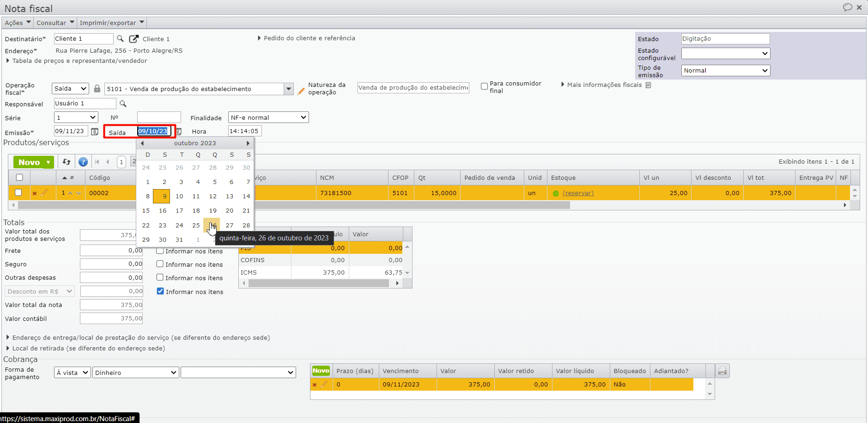Click the magnifier icon next to Destinatário
The image size is (868, 423).
tap(120, 39)
